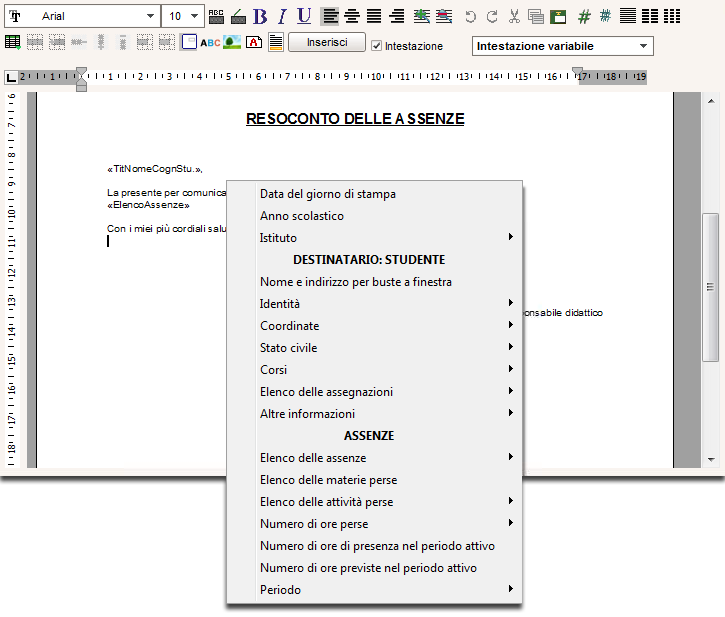
Task: Select three column layout icon
Action: tap(672, 16)
